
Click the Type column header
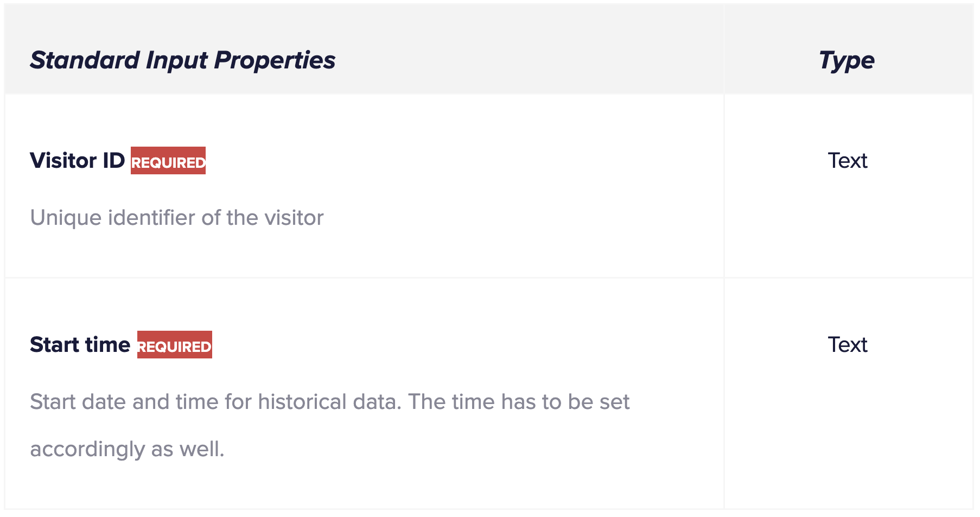coord(847,60)
